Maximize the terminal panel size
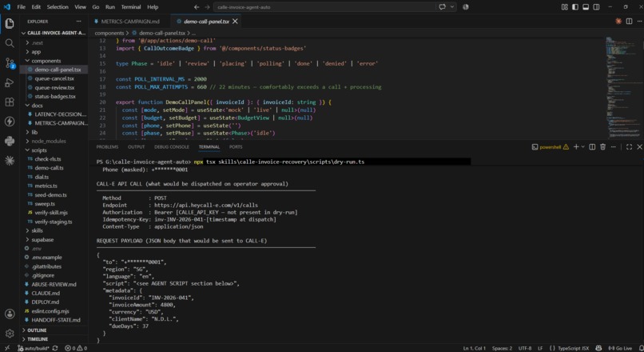This screenshot has width=644, height=352. coord(629,147)
